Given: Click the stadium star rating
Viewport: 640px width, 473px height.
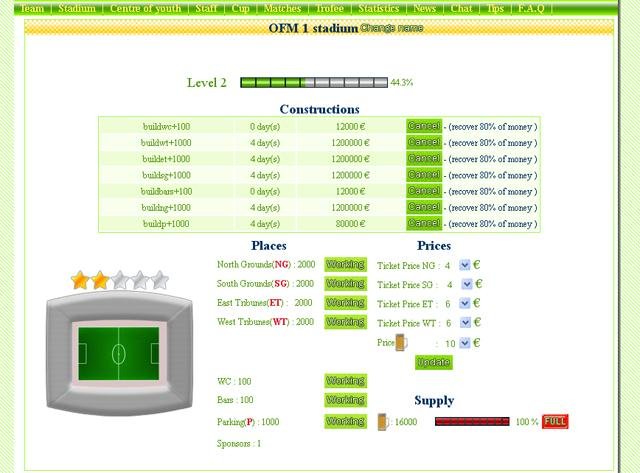Looking at the screenshot, I should click(x=119, y=280).
